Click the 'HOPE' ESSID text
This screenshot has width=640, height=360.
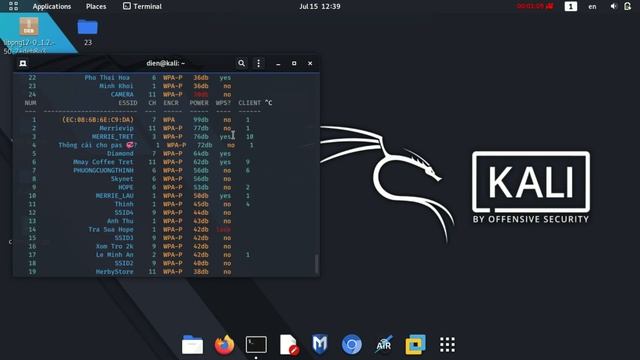click(x=125, y=187)
